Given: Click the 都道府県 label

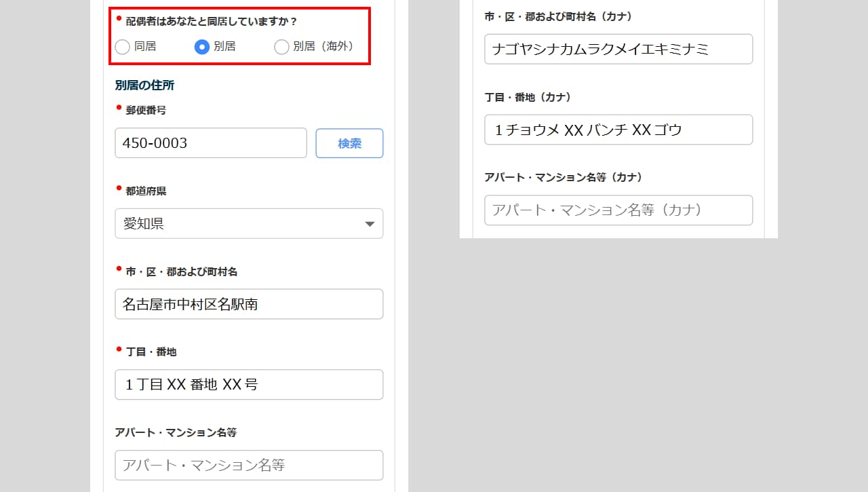Looking at the screenshot, I should pos(146,191).
